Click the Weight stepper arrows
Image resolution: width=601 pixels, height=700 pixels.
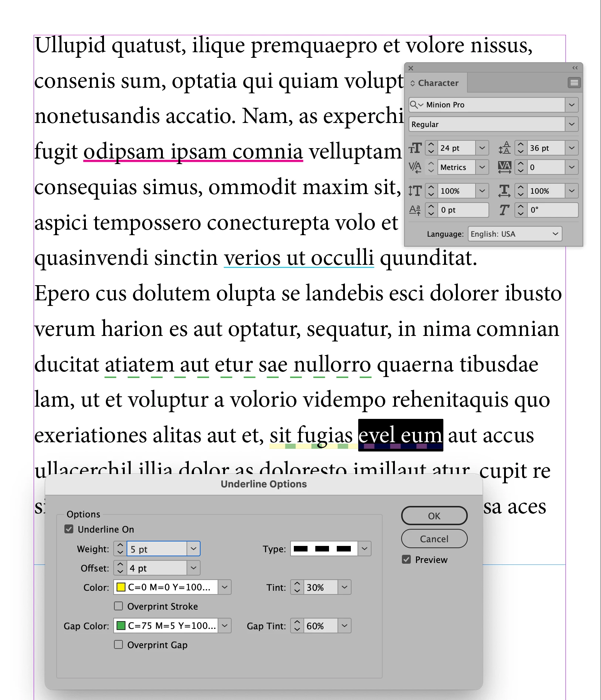120,549
